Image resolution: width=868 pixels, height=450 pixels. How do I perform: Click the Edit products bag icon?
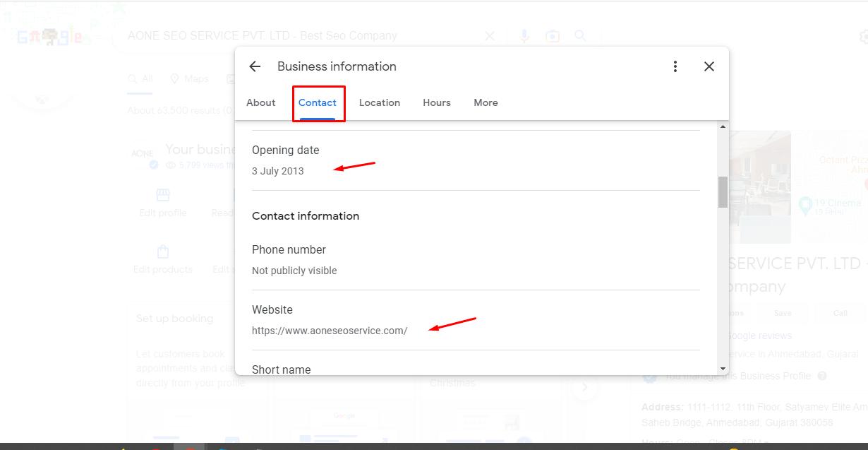tap(163, 252)
